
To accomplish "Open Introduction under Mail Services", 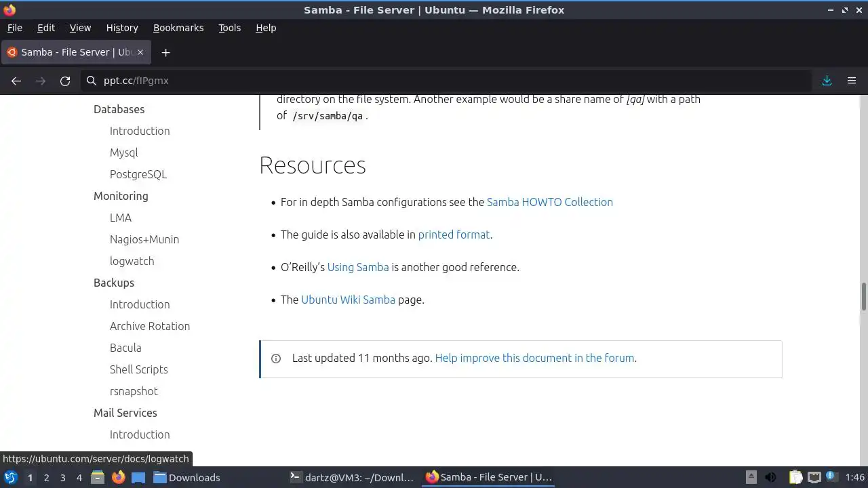I will (x=140, y=434).
